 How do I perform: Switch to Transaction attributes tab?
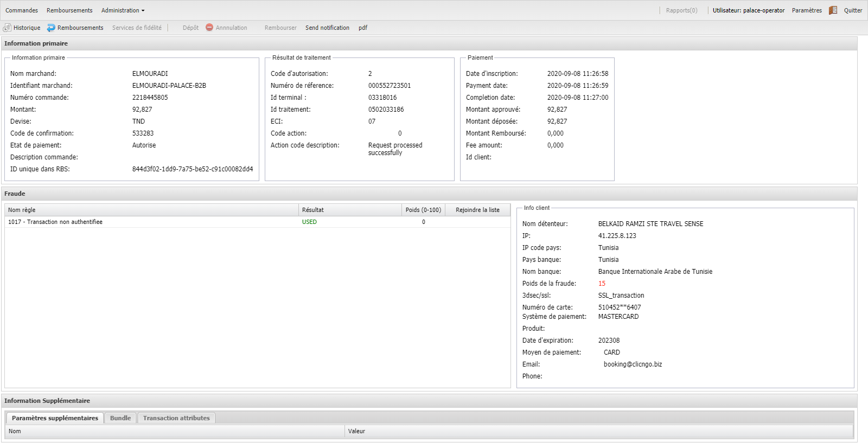coord(176,418)
